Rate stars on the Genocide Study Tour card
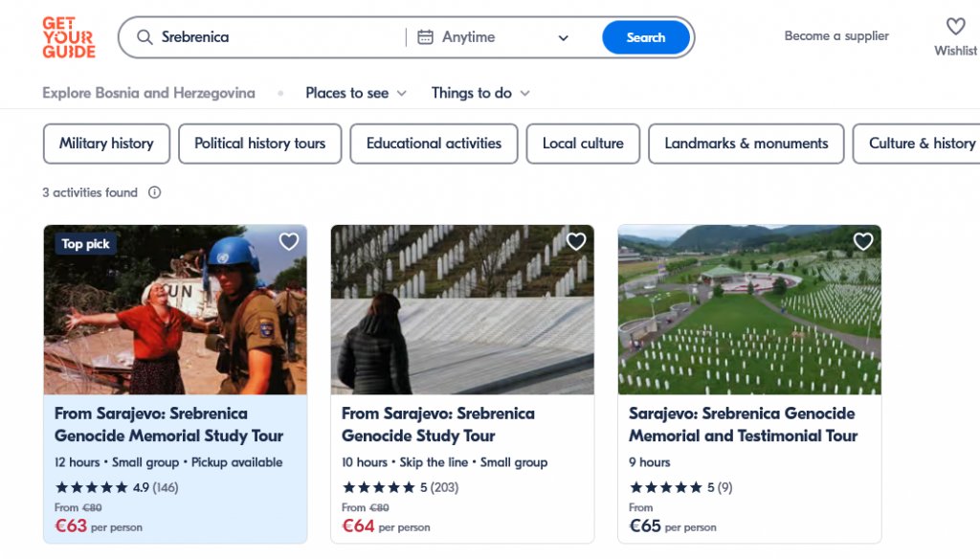 tap(379, 487)
